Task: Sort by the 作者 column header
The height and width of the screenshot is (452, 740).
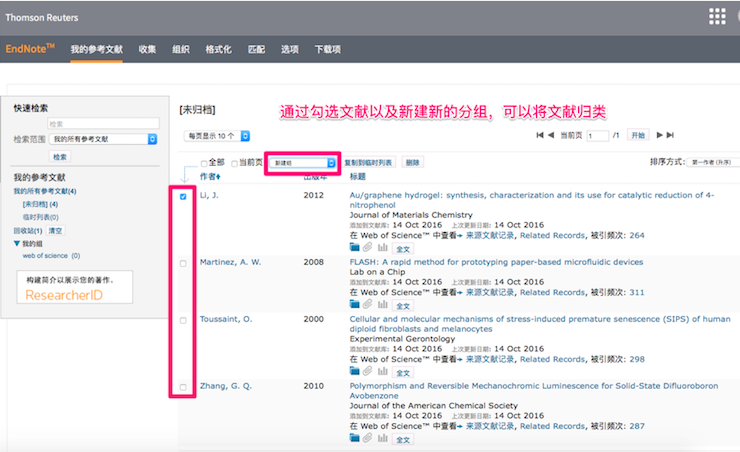Action: click(x=210, y=176)
